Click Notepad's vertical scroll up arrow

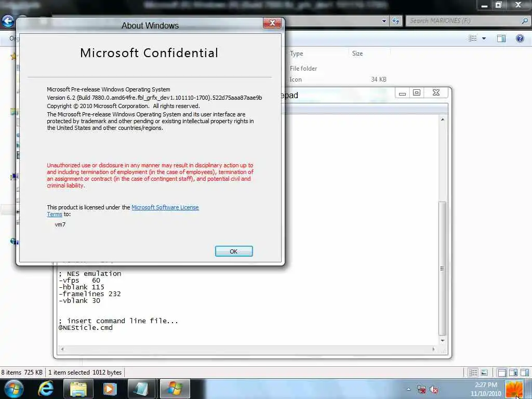443,119
